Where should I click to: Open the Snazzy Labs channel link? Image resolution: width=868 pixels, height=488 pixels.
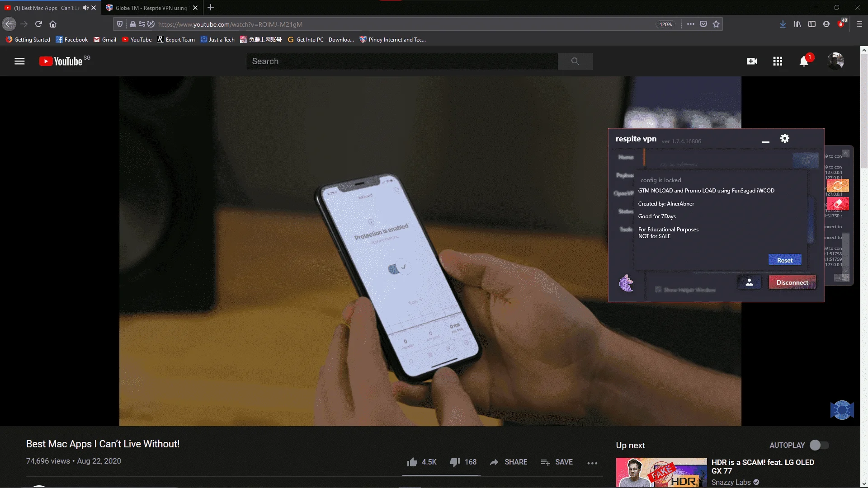(731, 483)
